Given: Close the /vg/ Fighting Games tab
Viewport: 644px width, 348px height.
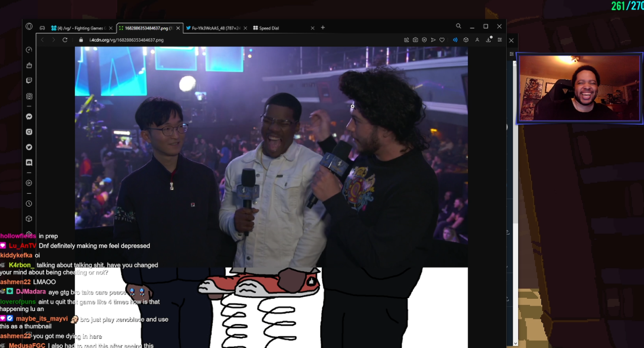Looking at the screenshot, I should 111,28.
